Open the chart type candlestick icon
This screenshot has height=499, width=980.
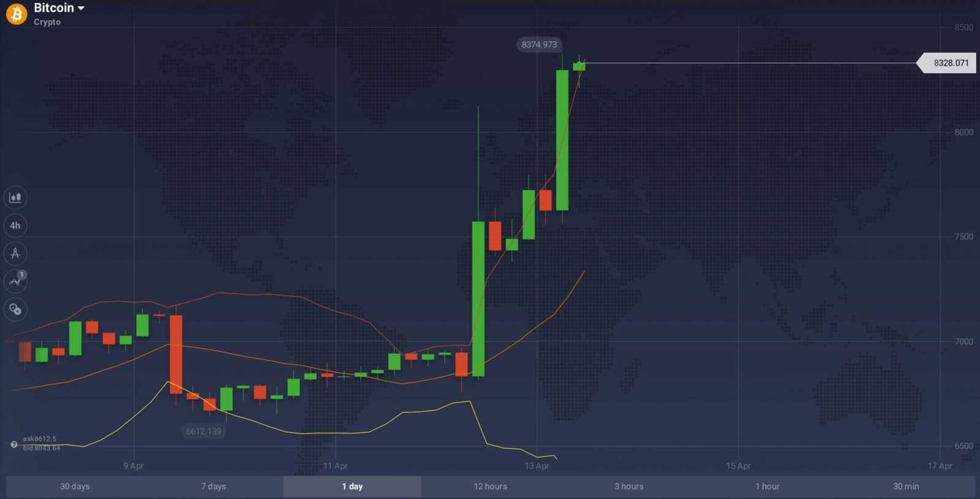point(15,197)
